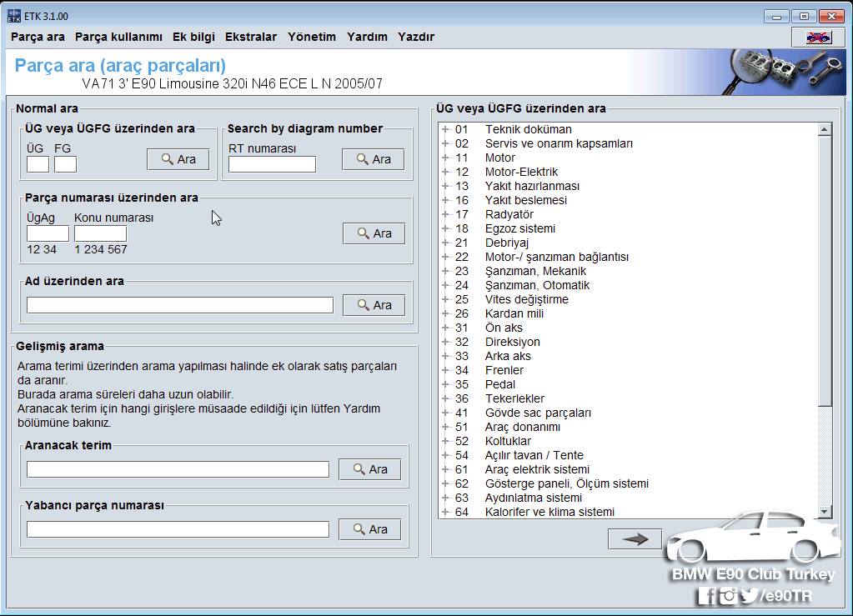This screenshot has width=853, height=616.
Task: Expand the 34 Frenler node
Action: coord(445,370)
